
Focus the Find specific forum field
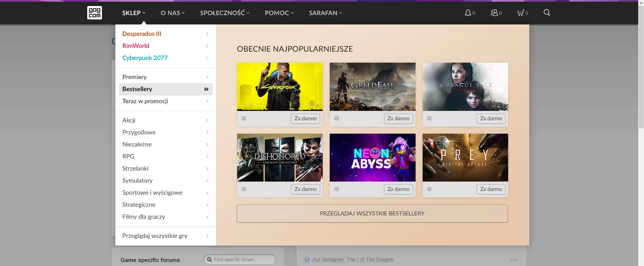[239, 260]
